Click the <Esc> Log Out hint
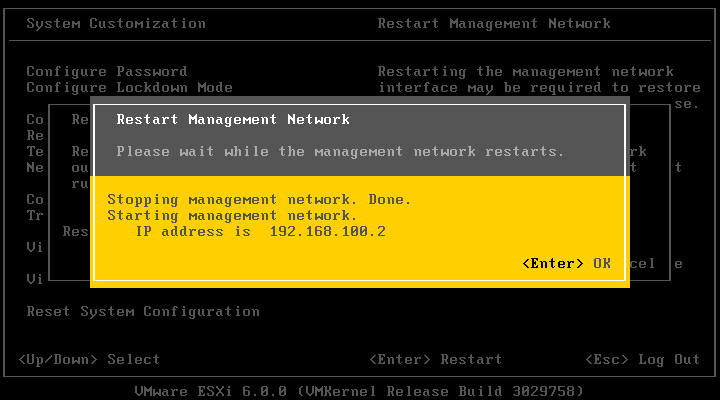720x400 pixels. [x=642, y=360]
